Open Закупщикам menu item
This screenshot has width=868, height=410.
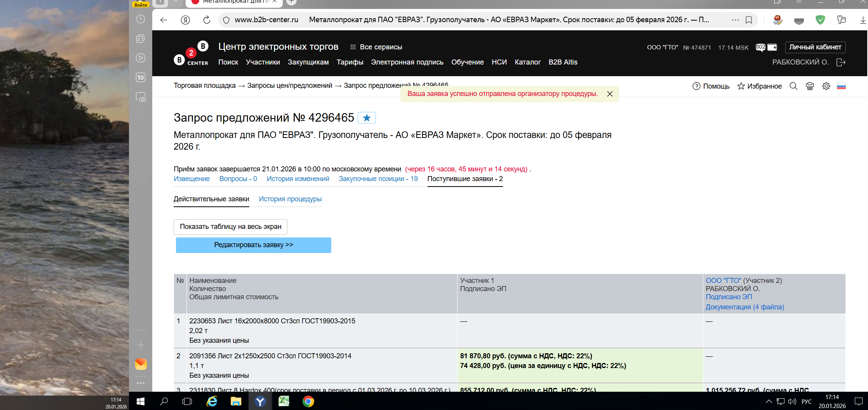[308, 62]
